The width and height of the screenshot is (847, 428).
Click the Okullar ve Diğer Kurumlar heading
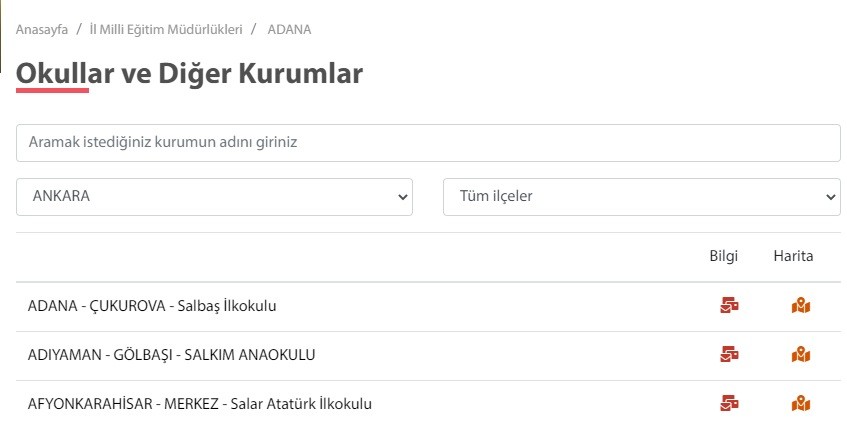click(x=189, y=73)
